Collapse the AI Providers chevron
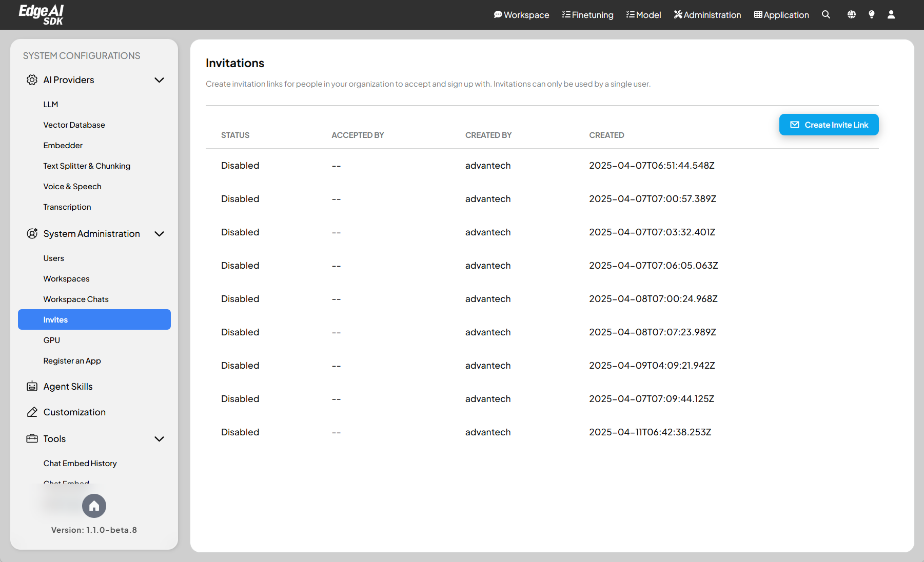The width and height of the screenshot is (924, 562). 159,80
